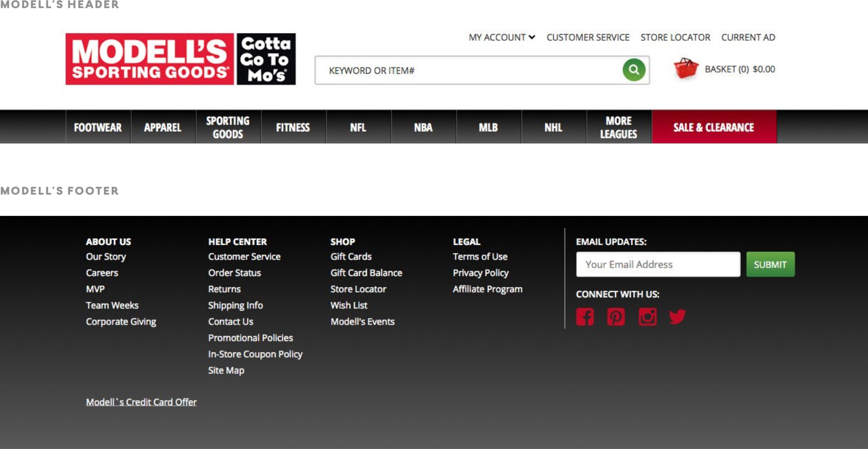Screen dimensions: 868x449
Task: Open the Apparel navigation menu
Action: pos(163,127)
